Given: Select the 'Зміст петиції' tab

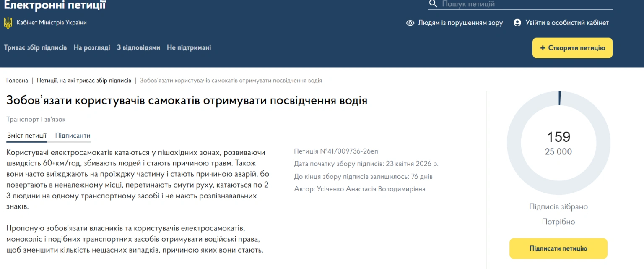Looking at the screenshot, I should click(27, 136).
